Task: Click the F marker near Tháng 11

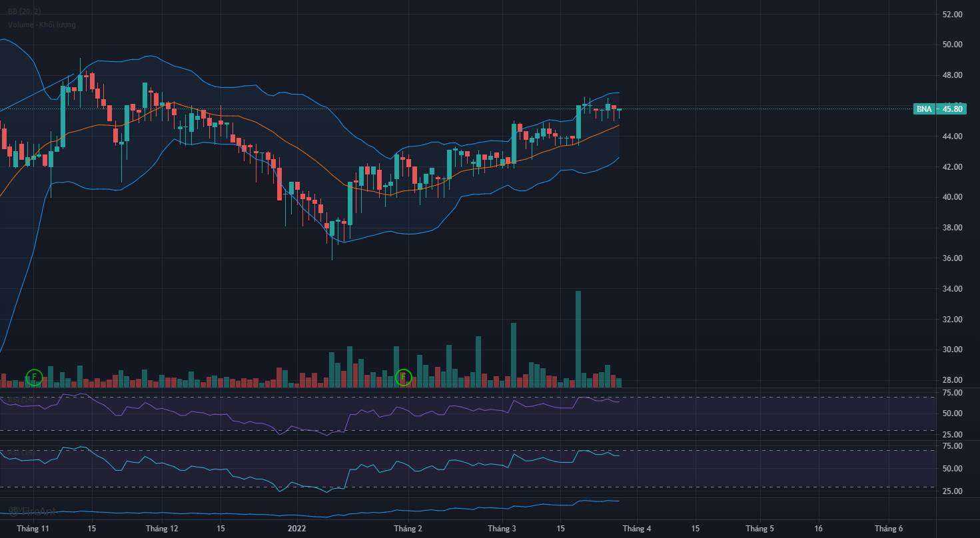Action: click(34, 378)
